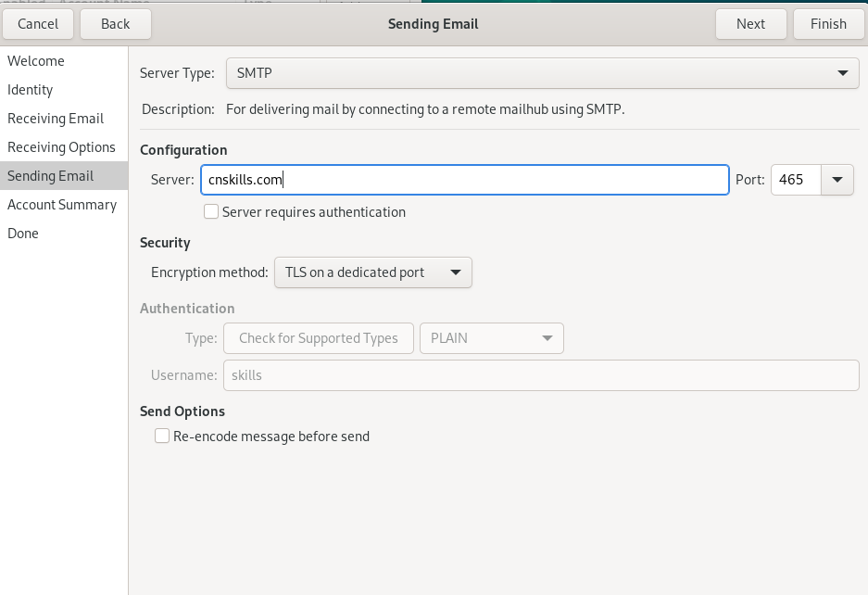Go Back to the previous page
The width and height of the screenshot is (868, 595).
click(115, 24)
